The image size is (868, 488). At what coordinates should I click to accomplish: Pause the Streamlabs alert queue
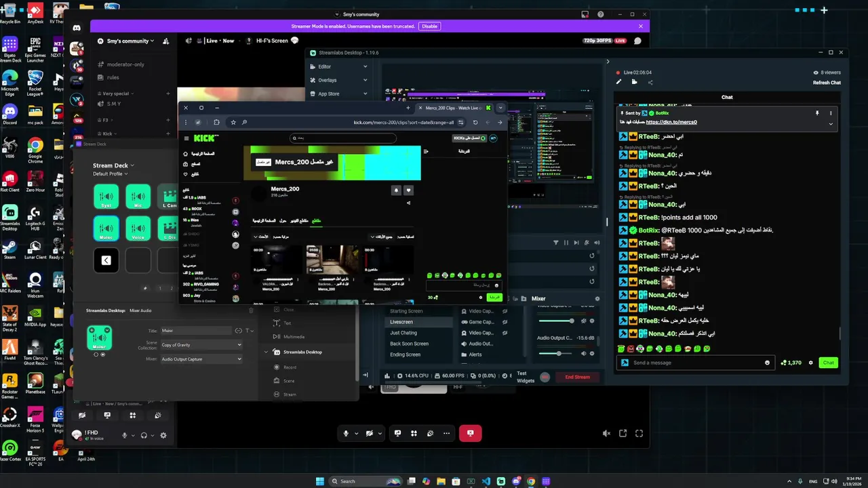coord(566,242)
